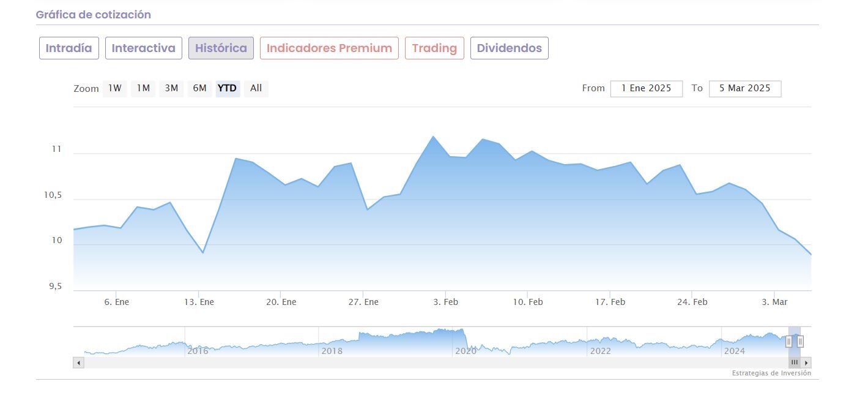Click the left range handle in navigator
This screenshot has height=395, width=868.
(789, 341)
